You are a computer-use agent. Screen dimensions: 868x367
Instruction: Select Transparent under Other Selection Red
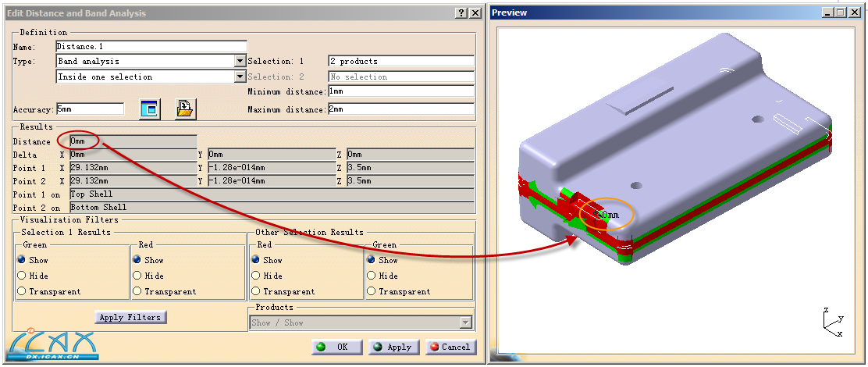tap(256, 291)
